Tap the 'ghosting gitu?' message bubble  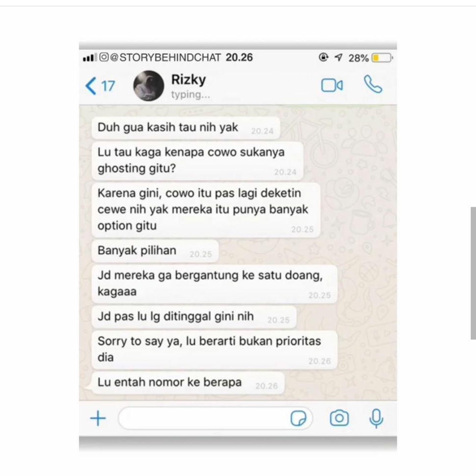click(x=197, y=160)
